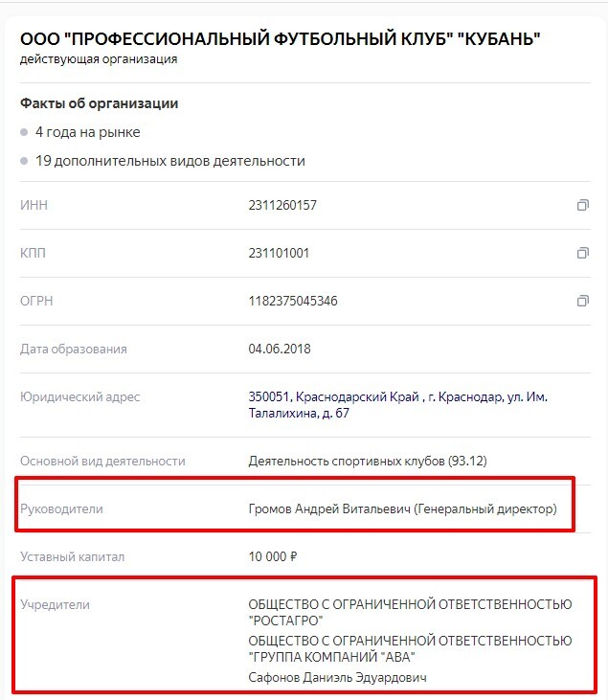Open founder Сафонов Даниэль Эдуардович

[x=337, y=677]
